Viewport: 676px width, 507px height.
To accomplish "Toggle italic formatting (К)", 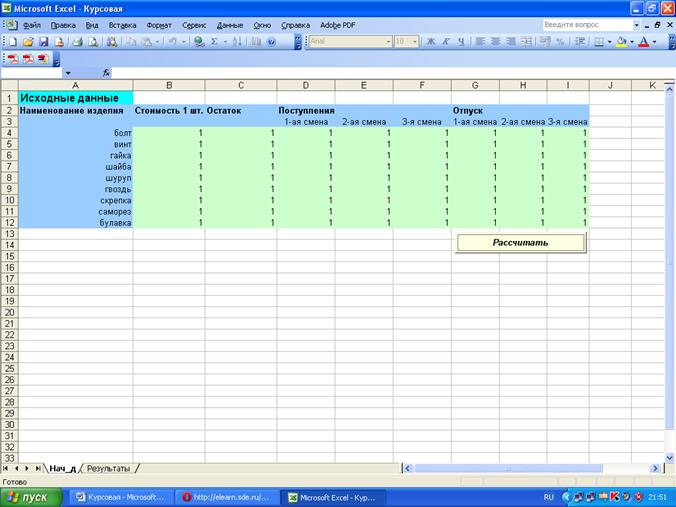I will coord(445,42).
